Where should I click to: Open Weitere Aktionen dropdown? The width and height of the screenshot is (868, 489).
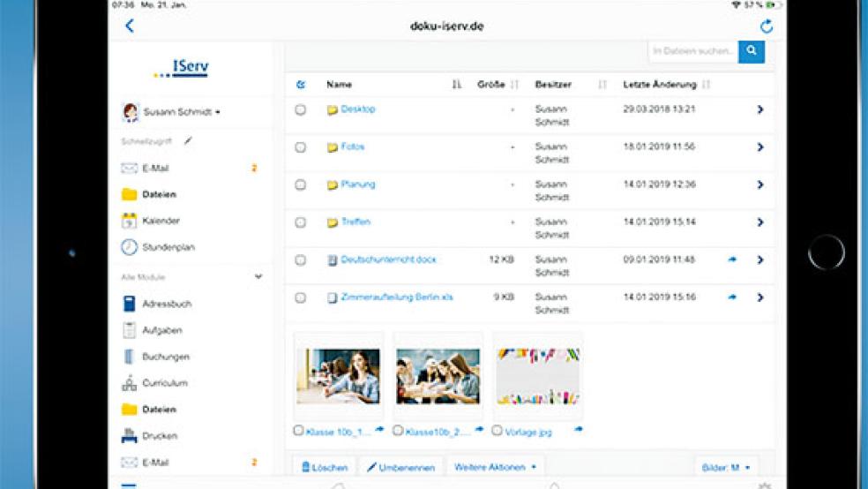pos(495,467)
